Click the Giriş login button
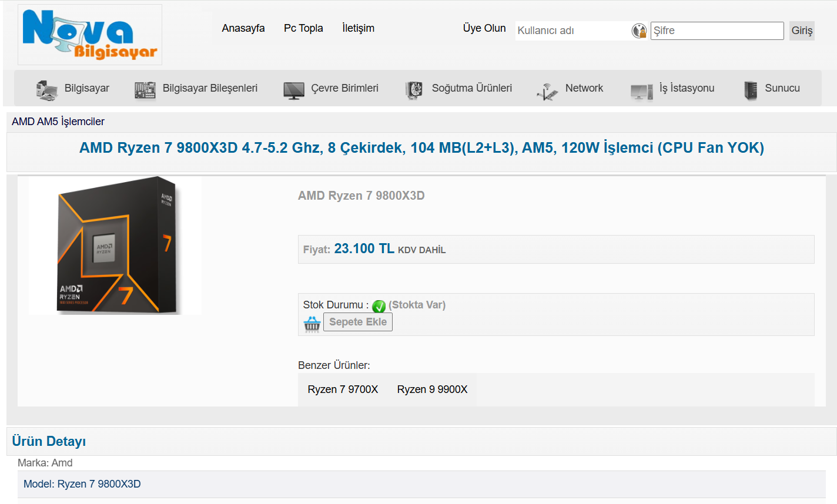The width and height of the screenshot is (837, 504). click(x=802, y=31)
